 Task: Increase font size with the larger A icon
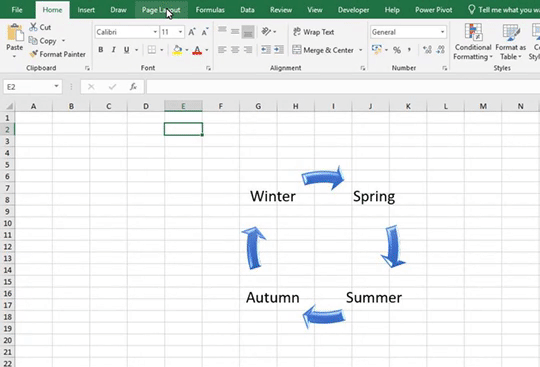click(x=192, y=32)
